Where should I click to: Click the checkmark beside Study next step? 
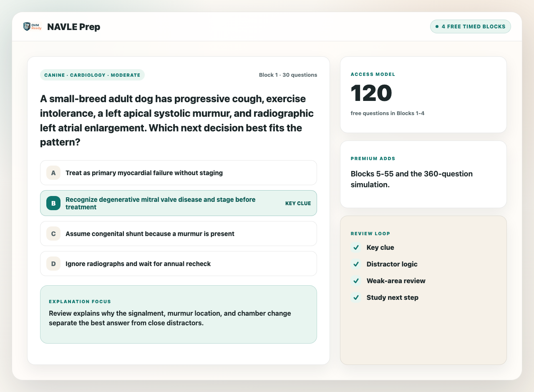coord(356,297)
